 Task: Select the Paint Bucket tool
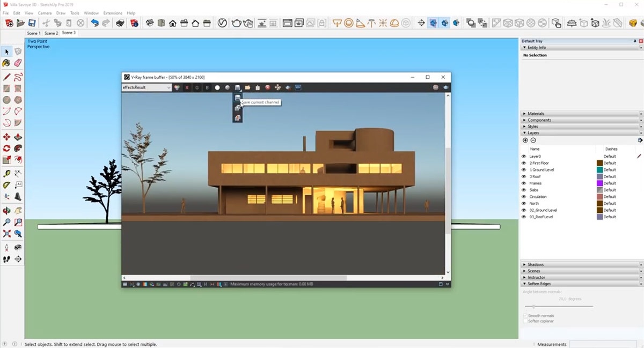pyautogui.click(x=6, y=63)
